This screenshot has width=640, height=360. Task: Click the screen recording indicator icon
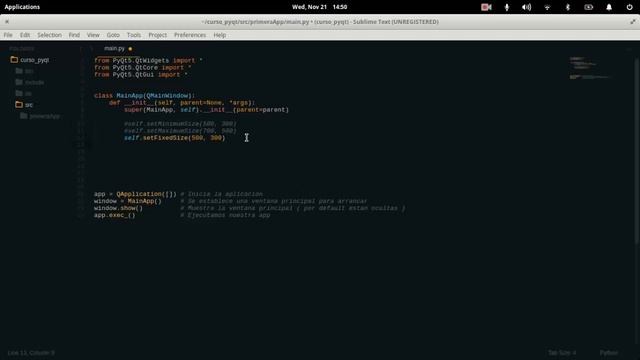486,7
